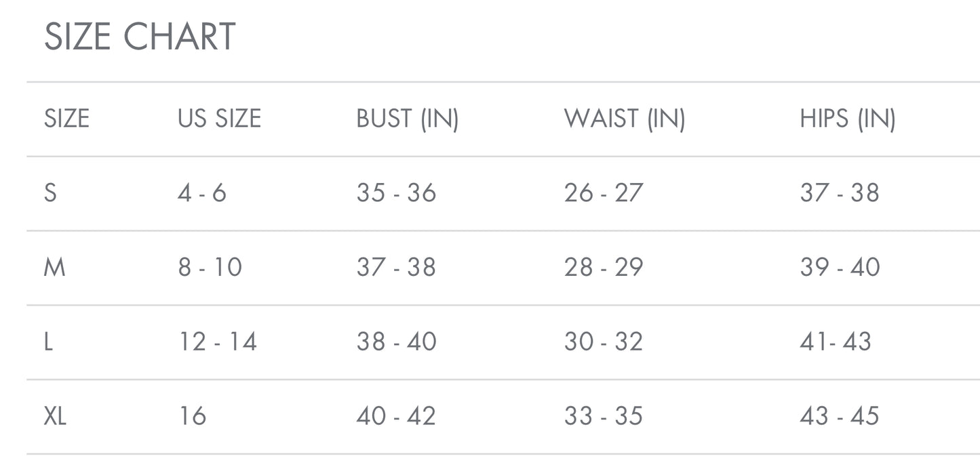Select the US SIZE column header
Image resolution: width=980 pixels, height=467 pixels.
click(x=219, y=119)
